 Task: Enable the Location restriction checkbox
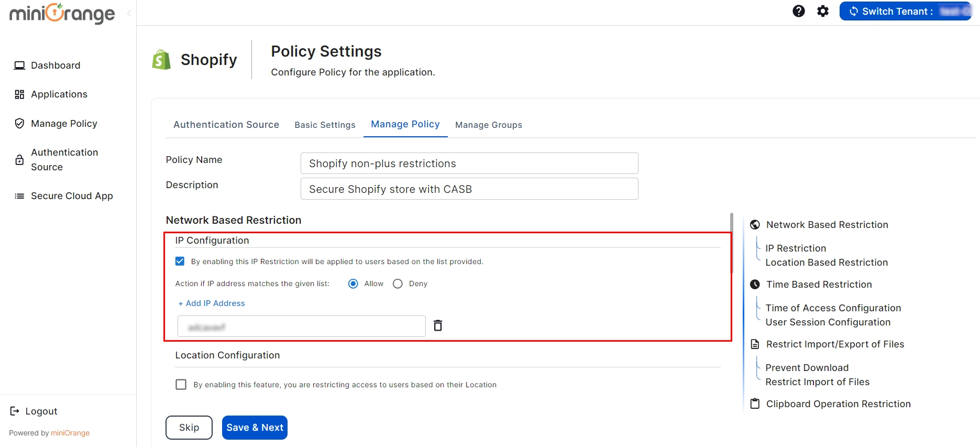click(181, 385)
